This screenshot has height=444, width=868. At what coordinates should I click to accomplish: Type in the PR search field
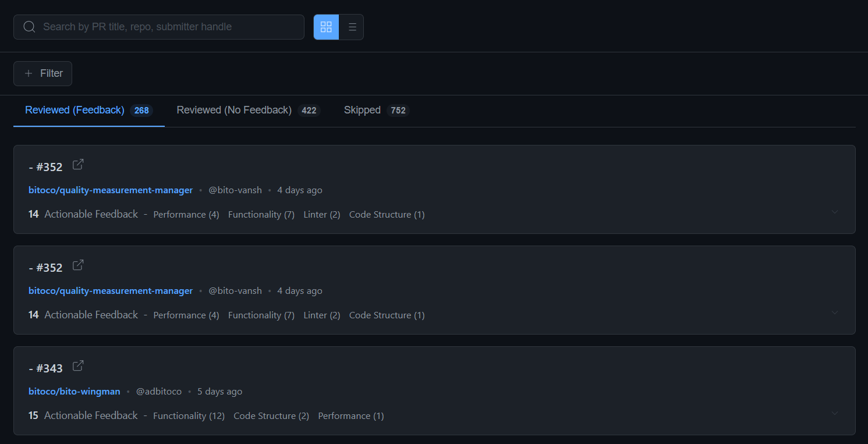coord(169,27)
